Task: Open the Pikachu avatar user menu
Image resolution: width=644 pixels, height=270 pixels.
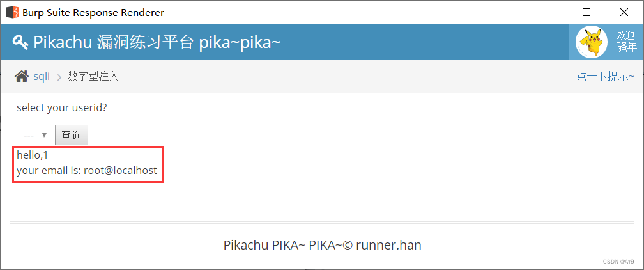Action: coord(592,42)
